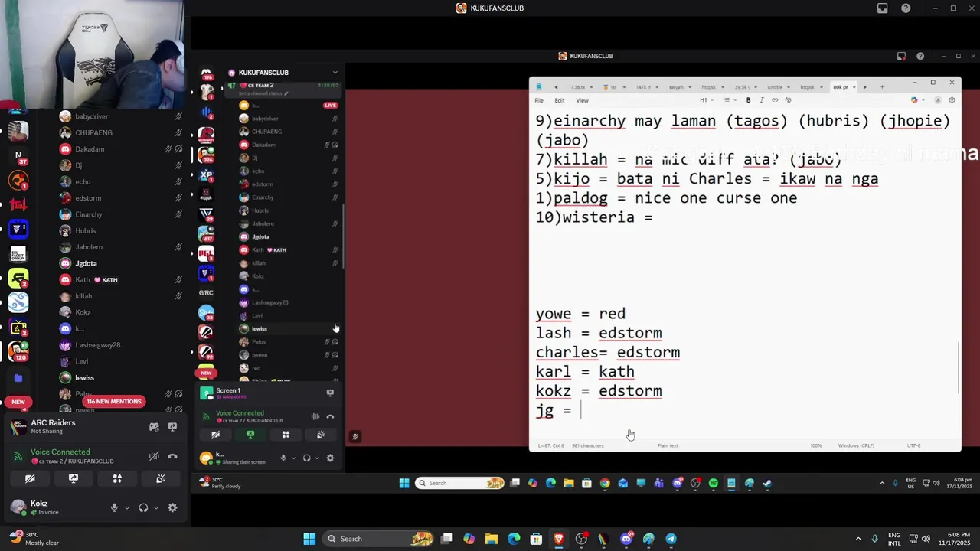Toggle camera in shared stream's Discord panel
This screenshot has height=551, width=980.
click(x=215, y=435)
